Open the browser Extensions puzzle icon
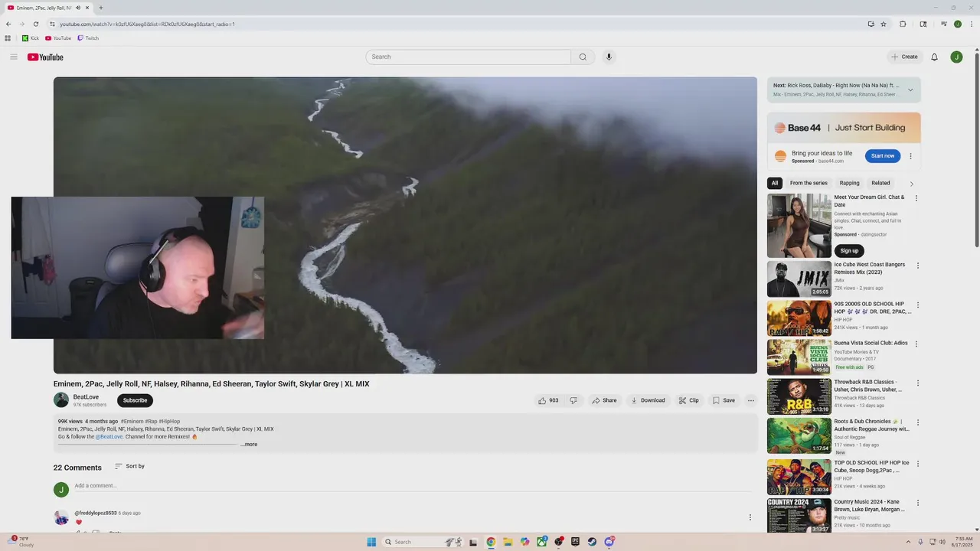This screenshot has height=551, width=980. click(x=903, y=24)
